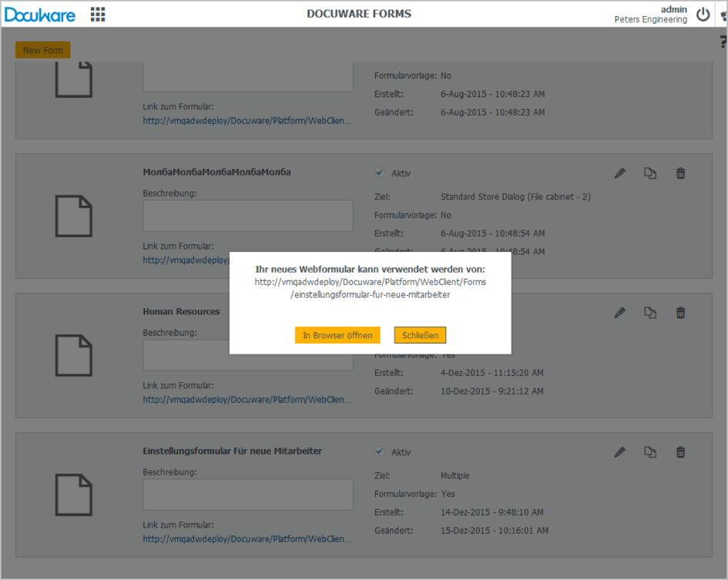
Task: Delete the Human Resources form
Action: (x=680, y=313)
